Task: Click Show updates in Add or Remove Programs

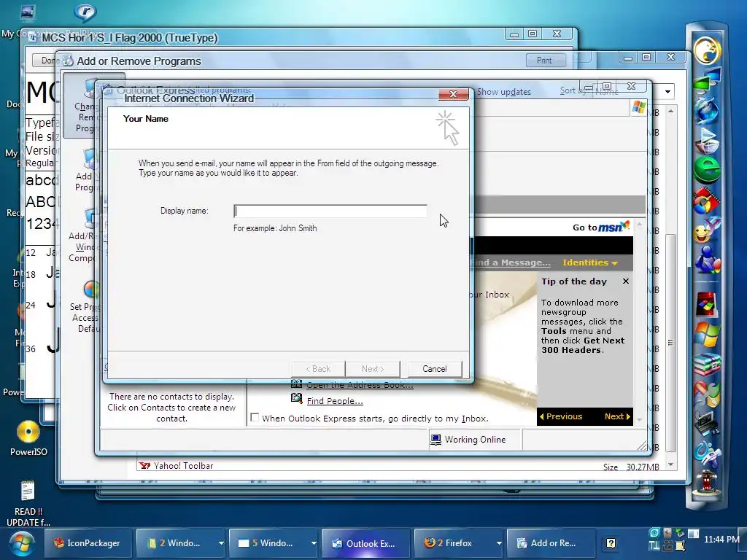Action: (503, 91)
